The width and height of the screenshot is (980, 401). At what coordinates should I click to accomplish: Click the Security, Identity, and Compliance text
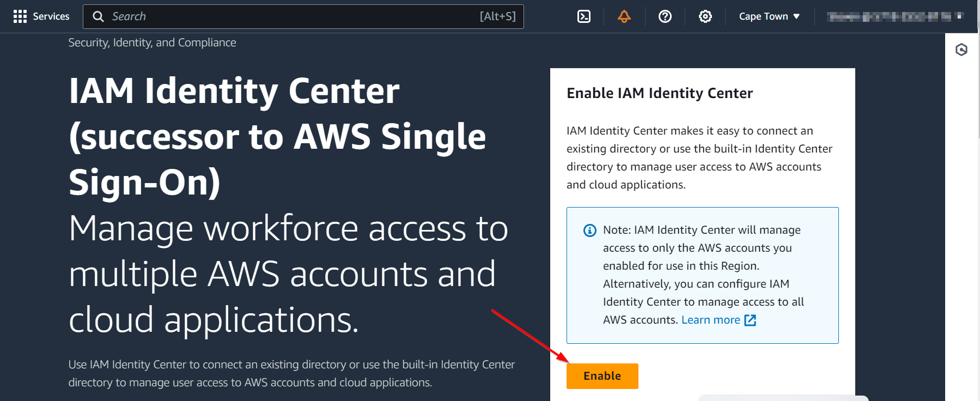[x=152, y=42]
